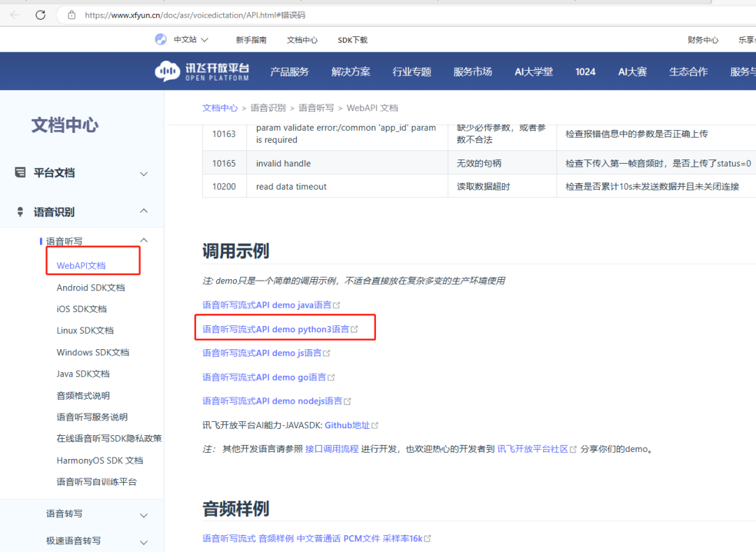
Task: Open 音频格式说明 in the sidebar
Action: pos(83,395)
